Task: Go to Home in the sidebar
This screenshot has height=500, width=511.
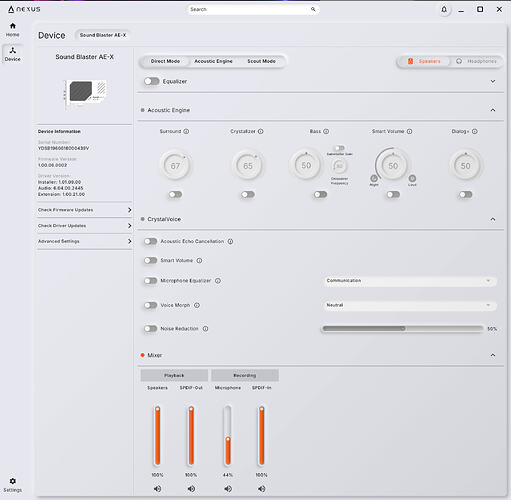Action: click(x=13, y=30)
